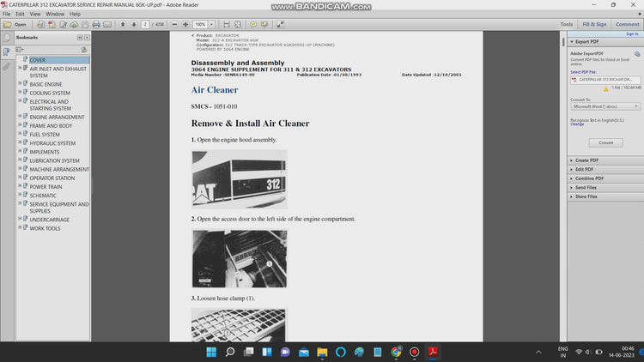Zoom in with the plus icon
This screenshot has height=362, width=644.
[x=185, y=25]
